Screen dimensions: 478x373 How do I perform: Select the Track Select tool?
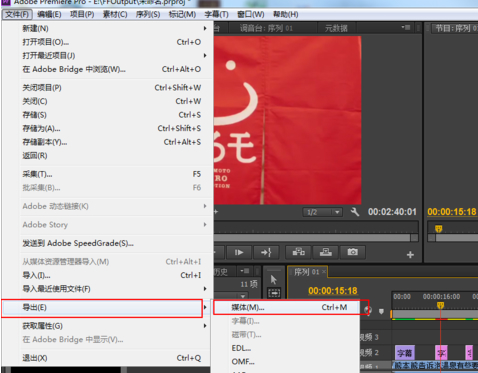click(x=274, y=293)
